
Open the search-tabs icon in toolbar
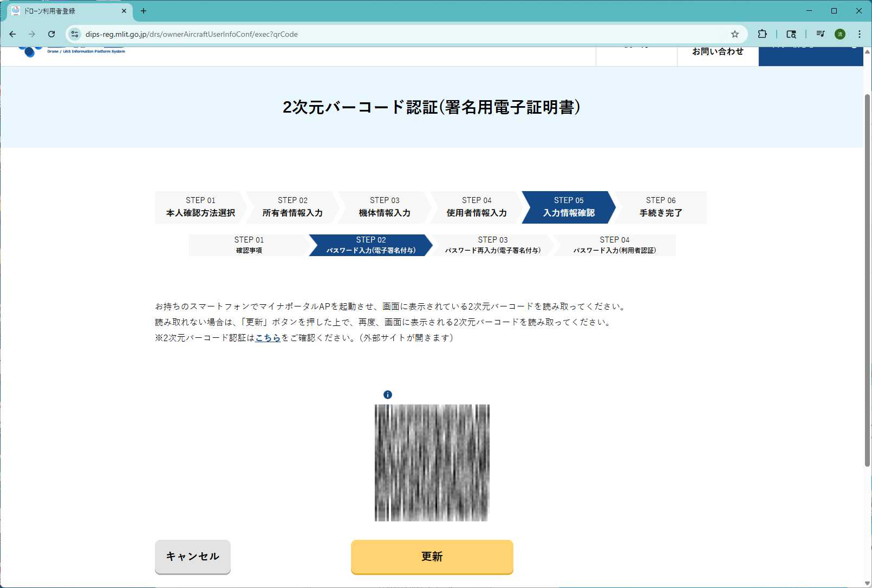[x=791, y=34]
